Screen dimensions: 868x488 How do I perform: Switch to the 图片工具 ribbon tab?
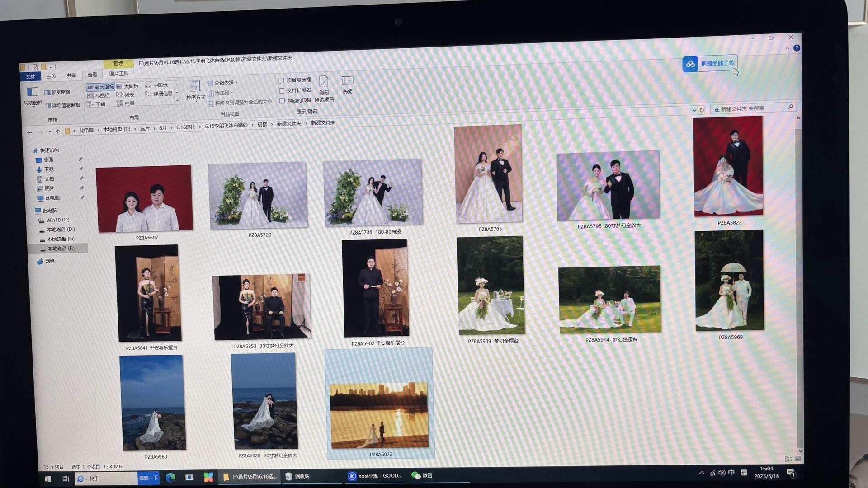coord(118,74)
